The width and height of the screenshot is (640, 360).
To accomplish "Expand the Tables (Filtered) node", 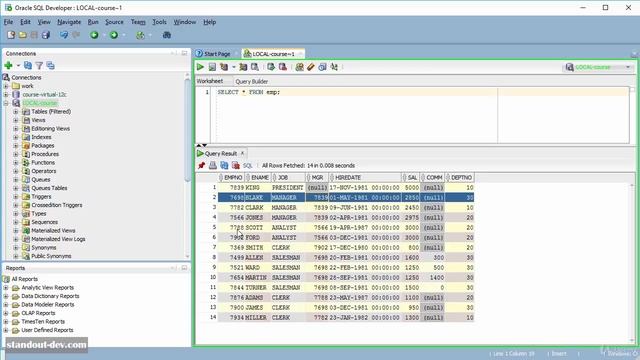I will point(16,111).
